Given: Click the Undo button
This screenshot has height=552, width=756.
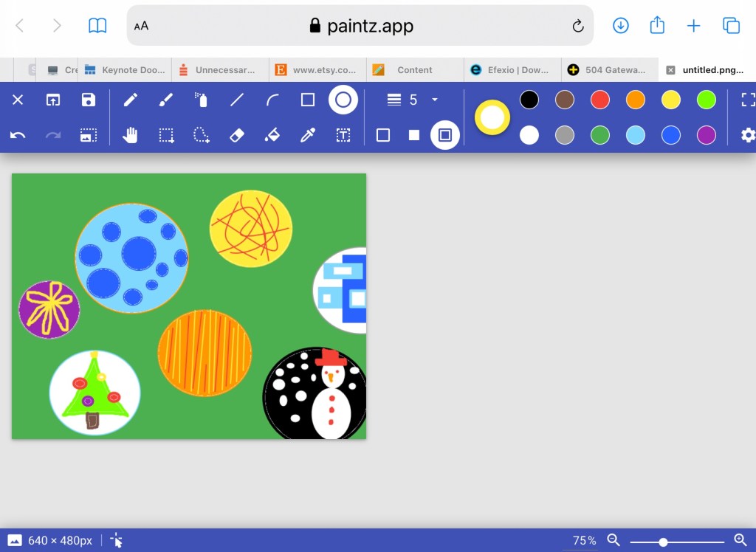Looking at the screenshot, I should 18,135.
